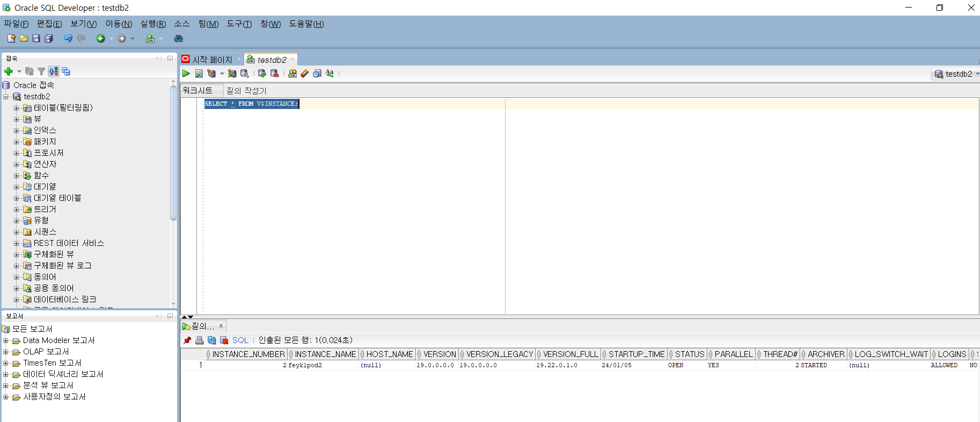This screenshot has width=980, height=422.
Task: Run script icon in worksheet toolbar
Action: tap(199, 74)
